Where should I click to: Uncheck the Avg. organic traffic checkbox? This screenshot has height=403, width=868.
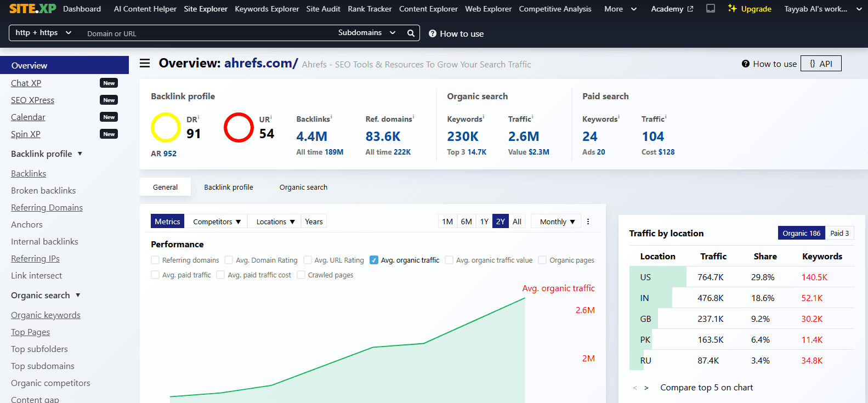(374, 260)
